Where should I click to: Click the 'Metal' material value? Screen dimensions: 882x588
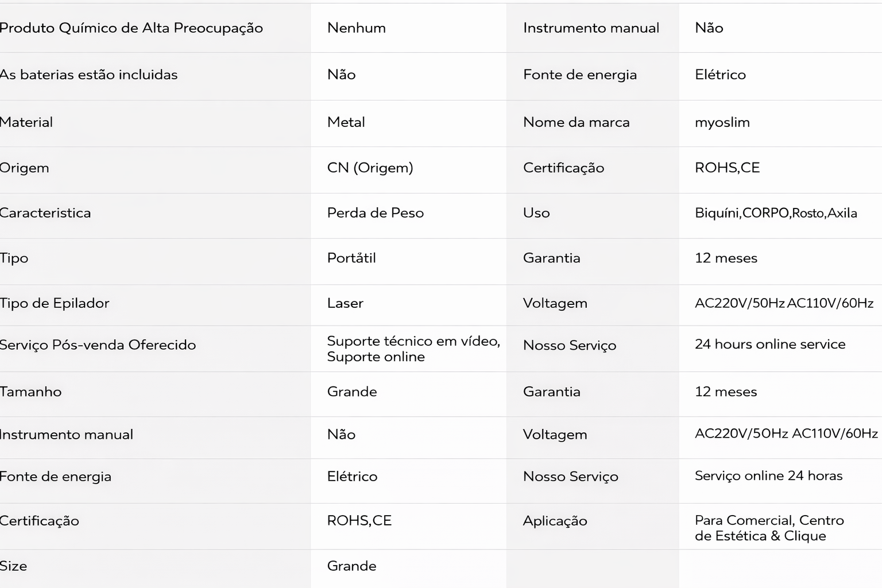[x=346, y=122]
